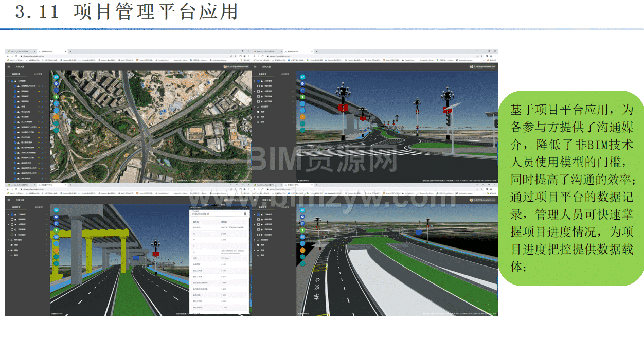Expand the first tree row in bottom-left viewer sidebar
This screenshot has height=355, width=644.
click(8, 214)
